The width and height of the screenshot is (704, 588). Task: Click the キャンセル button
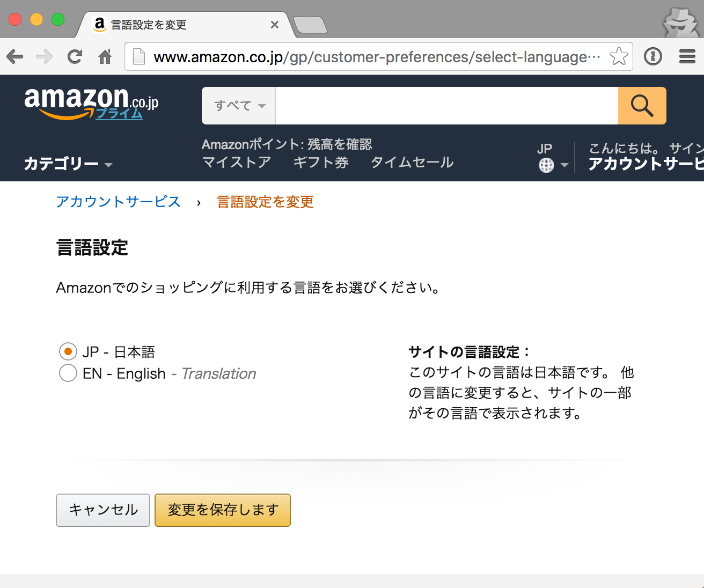pos(103,510)
